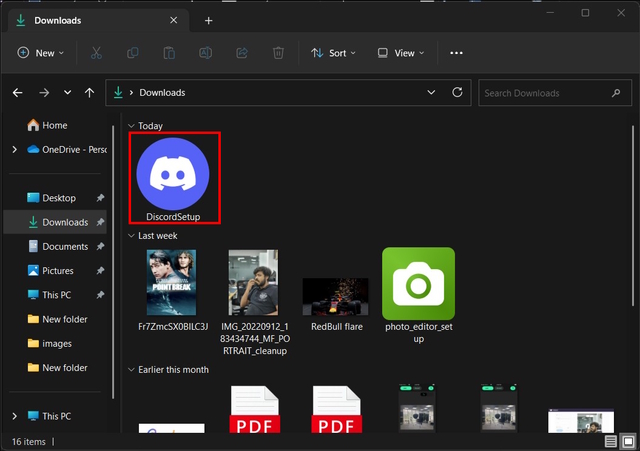Collapse the Last week group

131,235
